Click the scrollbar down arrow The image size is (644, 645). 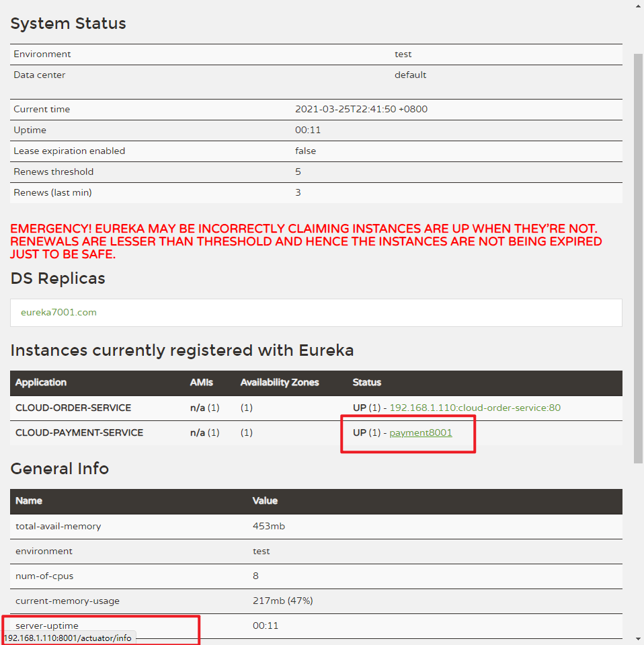pos(638,639)
